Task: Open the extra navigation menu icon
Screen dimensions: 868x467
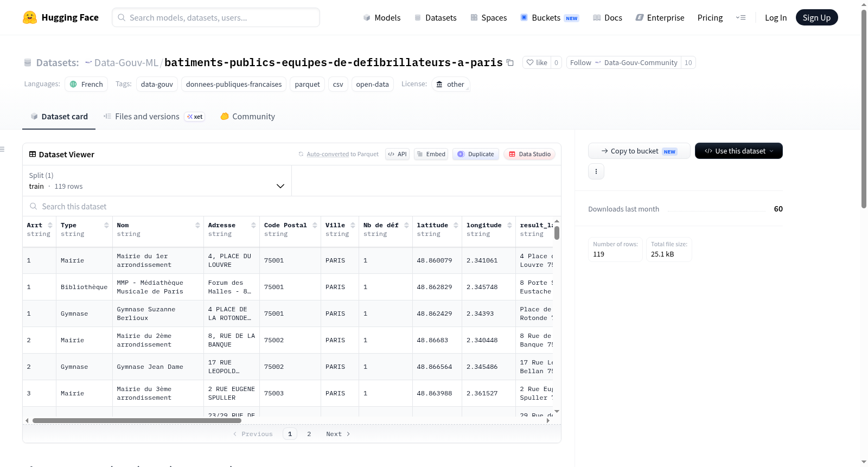Action: (x=741, y=17)
